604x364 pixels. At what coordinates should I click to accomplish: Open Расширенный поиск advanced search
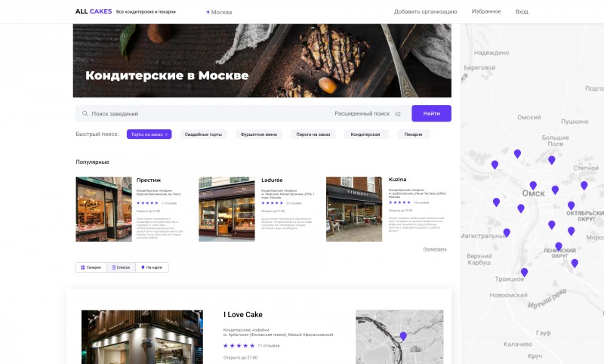tap(362, 113)
